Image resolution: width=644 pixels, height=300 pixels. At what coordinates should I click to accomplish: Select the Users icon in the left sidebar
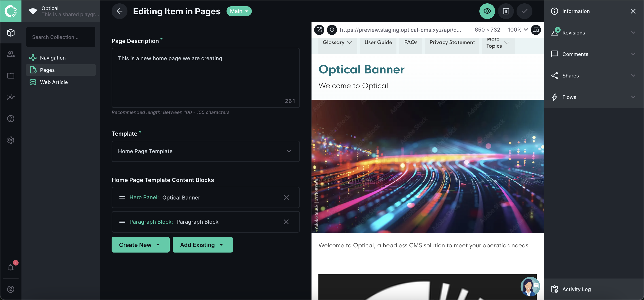click(11, 54)
